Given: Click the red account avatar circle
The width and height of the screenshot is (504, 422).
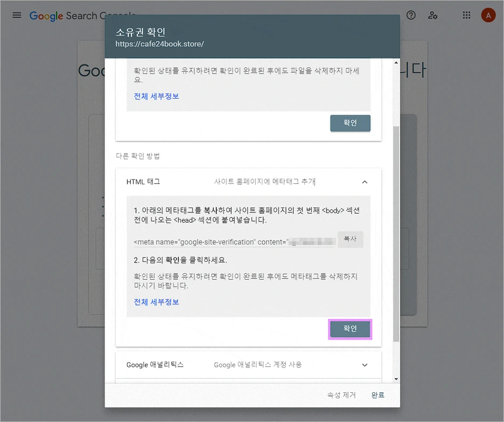Looking at the screenshot, I should (488, 15).
